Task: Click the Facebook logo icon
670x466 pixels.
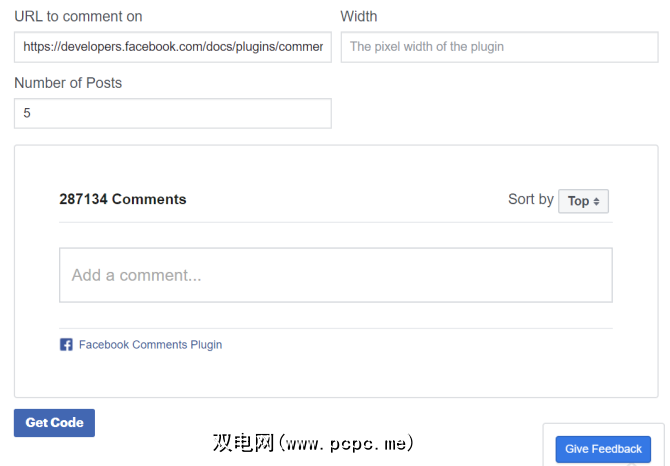Action: (66, 345)
